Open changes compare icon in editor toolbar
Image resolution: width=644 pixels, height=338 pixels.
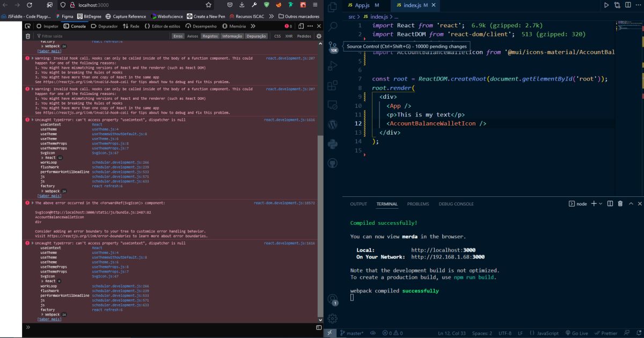point(617,5)
